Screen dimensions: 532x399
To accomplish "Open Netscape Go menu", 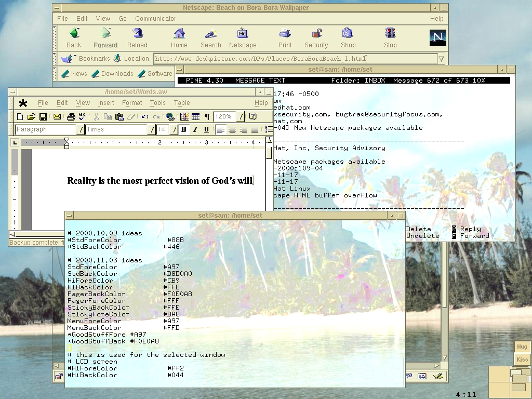I will [123, 19].
